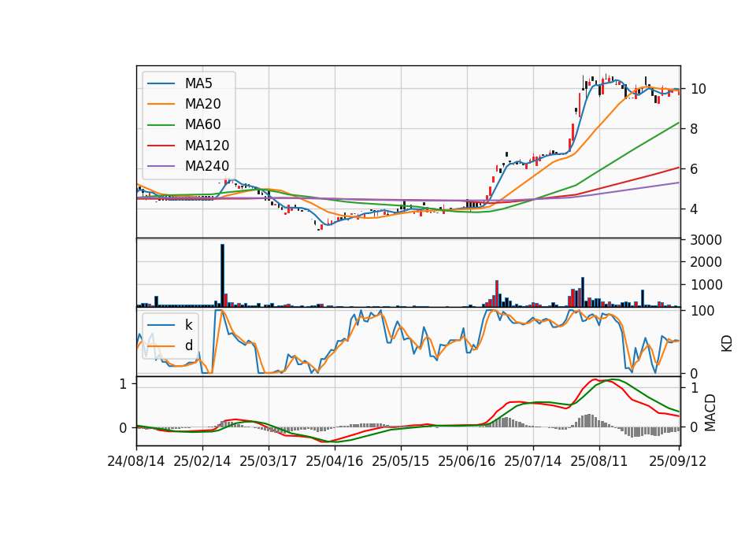The width and height of the screenshot is (756, 543).
Task: Click the KD axis title
Action: 727,343
